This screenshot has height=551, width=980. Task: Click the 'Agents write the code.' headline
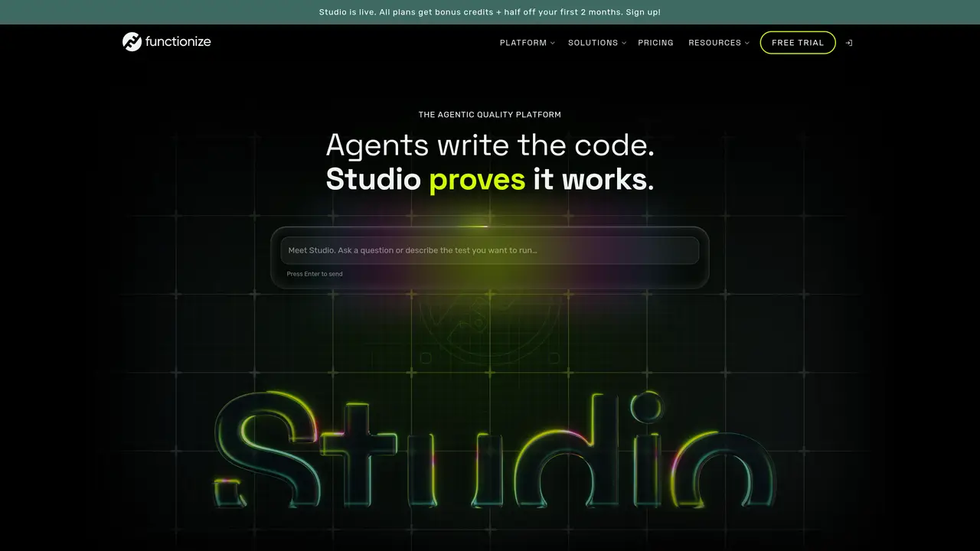[490, 145]
